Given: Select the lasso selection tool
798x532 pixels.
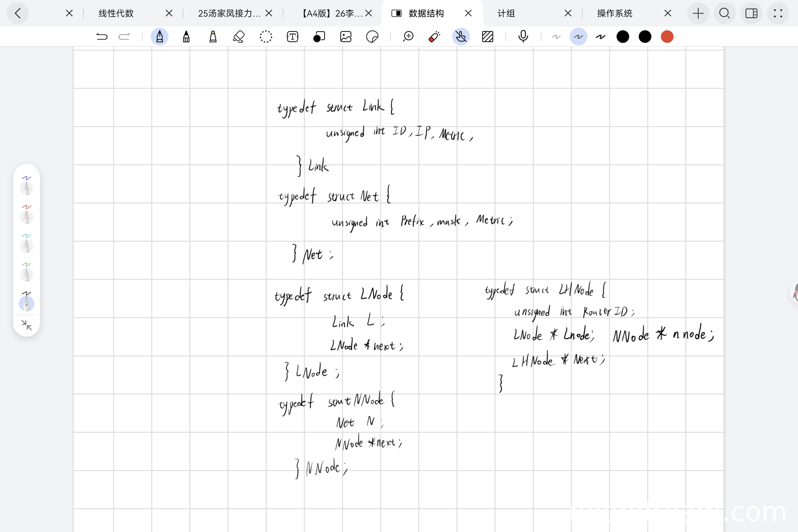Looking at the screenshot, I should coord(266,37).
